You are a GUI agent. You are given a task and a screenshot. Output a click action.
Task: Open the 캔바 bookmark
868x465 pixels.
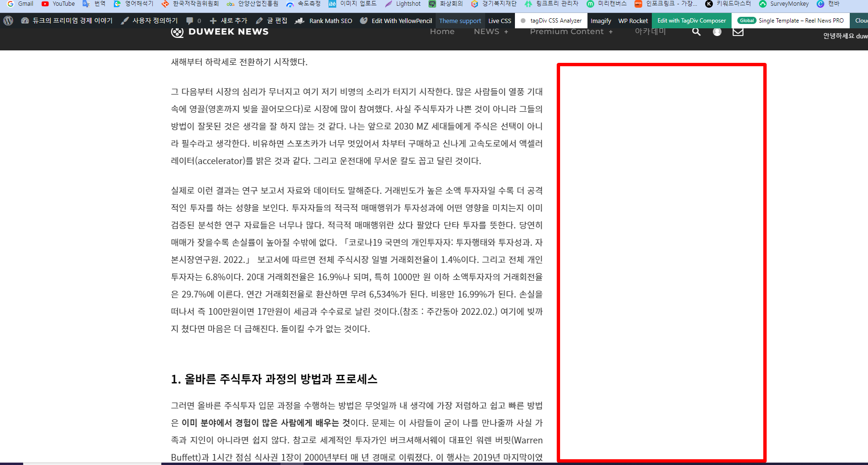[829, 4]
